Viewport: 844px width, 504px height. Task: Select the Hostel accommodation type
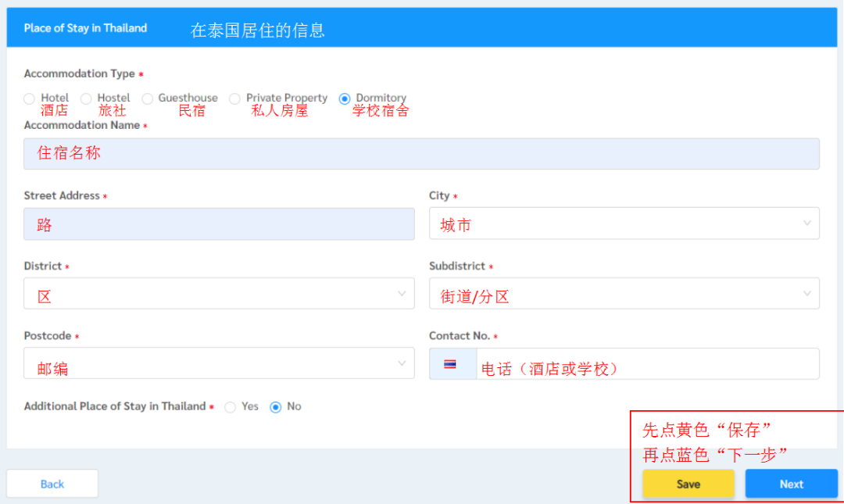(87, 98)
